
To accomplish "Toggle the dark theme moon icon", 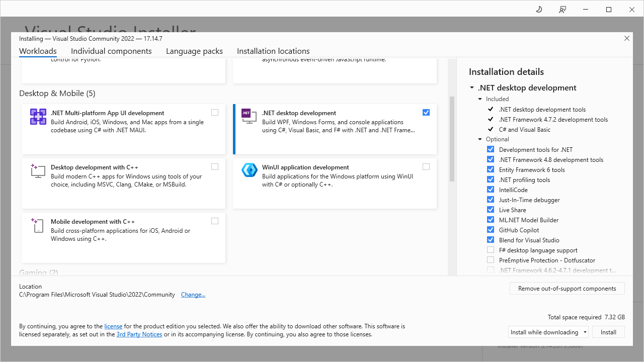I will click(539, 10).
